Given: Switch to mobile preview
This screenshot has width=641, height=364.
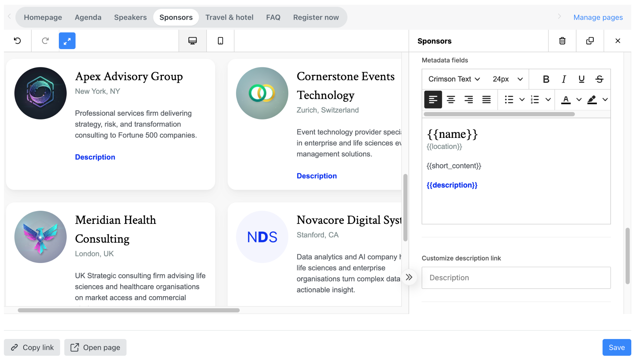Looking at the screenshot, I should [220, 41].
